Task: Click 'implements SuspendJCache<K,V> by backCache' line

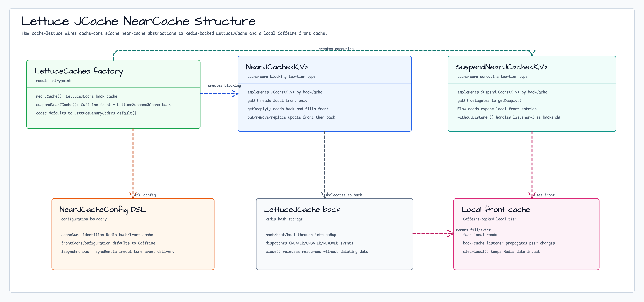Action: point(502,92)
